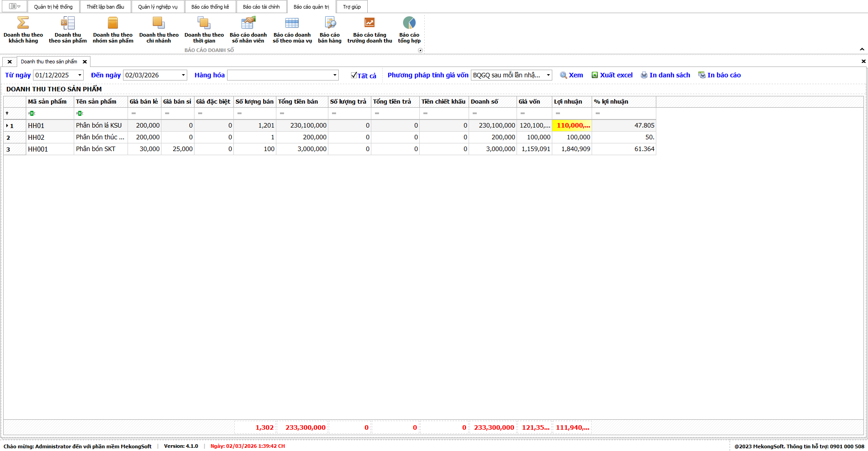868x451 pixels.
Task: Switch to Báo cáo tài chính tab
Action: pyautogui.click(x=261, y=7)
